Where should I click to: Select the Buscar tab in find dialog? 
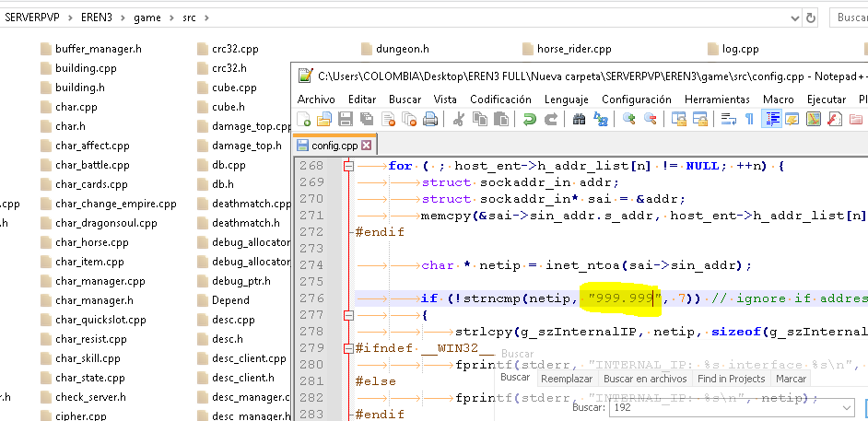(515, 378)
